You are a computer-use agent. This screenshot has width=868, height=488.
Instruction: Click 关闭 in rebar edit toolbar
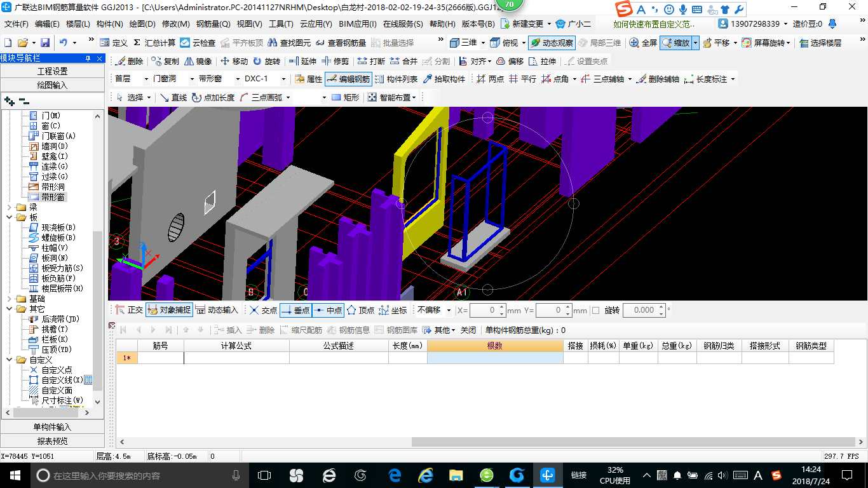(x=468, y=330)
